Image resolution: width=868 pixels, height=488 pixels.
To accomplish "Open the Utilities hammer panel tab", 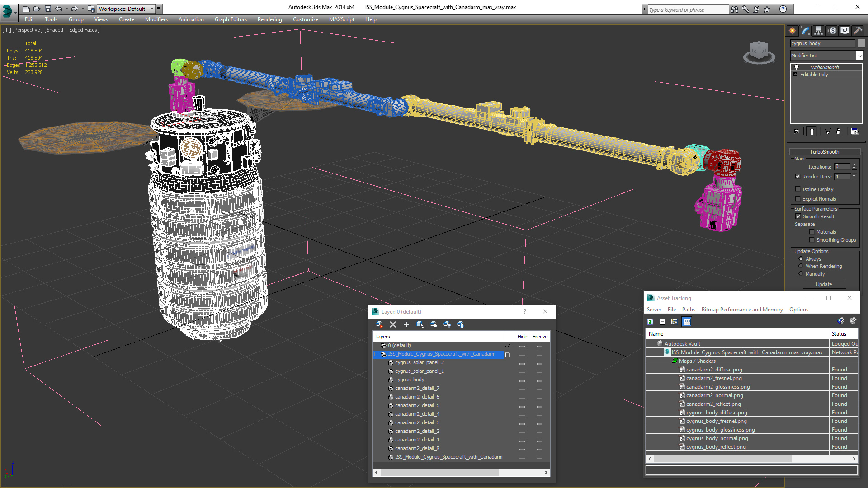I will 858,31.
